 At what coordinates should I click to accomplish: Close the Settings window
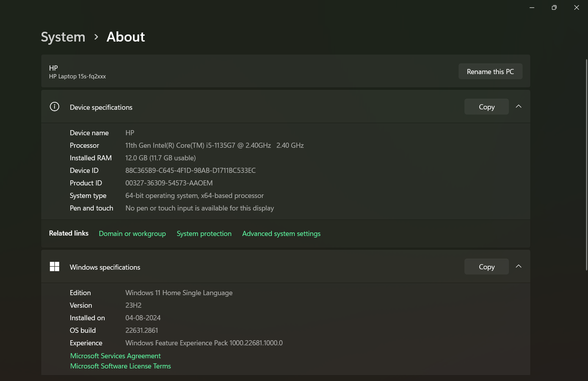coord(576,7)
